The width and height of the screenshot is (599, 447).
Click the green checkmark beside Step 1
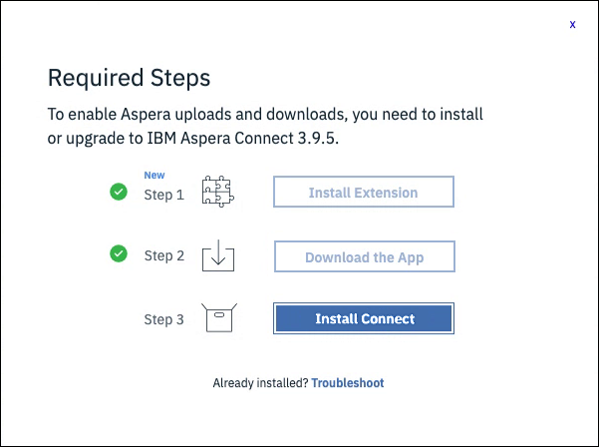(118, 191)
